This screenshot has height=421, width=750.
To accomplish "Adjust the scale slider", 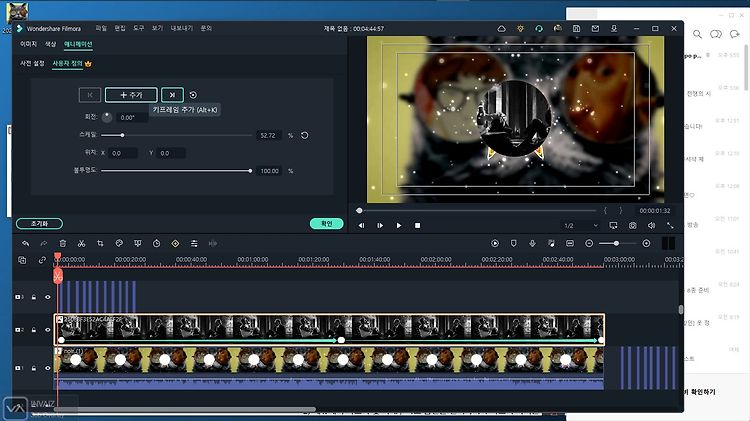I will click(x=176, y=135).
